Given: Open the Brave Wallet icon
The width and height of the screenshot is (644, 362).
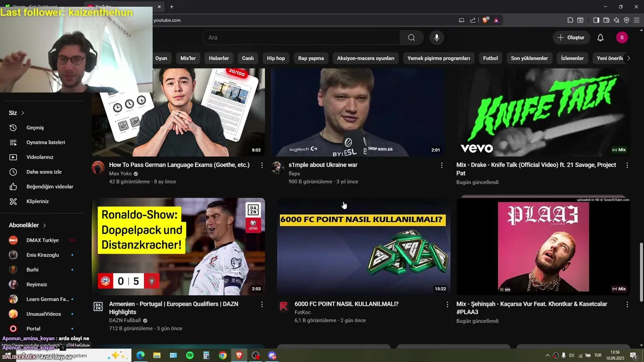Looking at the screenshot, I should tap(606, 20).
